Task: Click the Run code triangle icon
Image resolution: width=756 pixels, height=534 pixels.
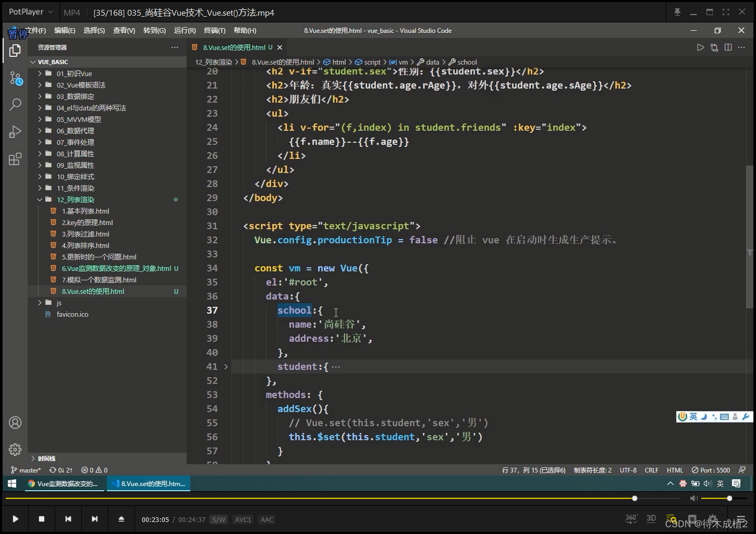Action: (x=700, y=47)
